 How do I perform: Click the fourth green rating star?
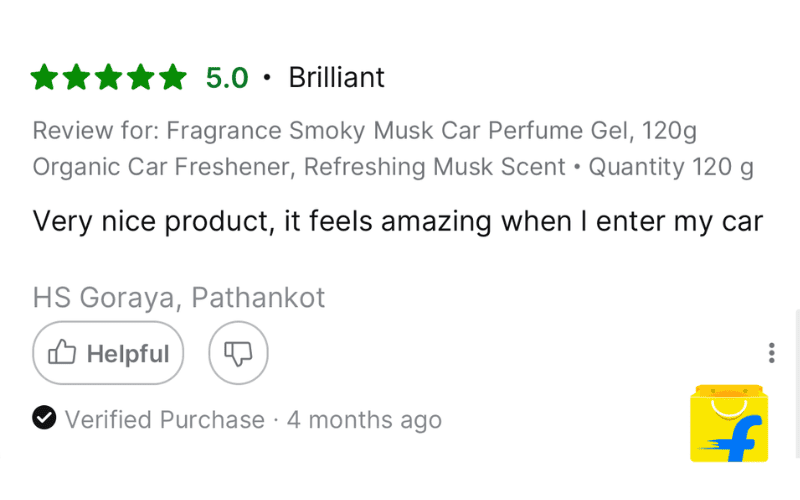click(141, 77)
